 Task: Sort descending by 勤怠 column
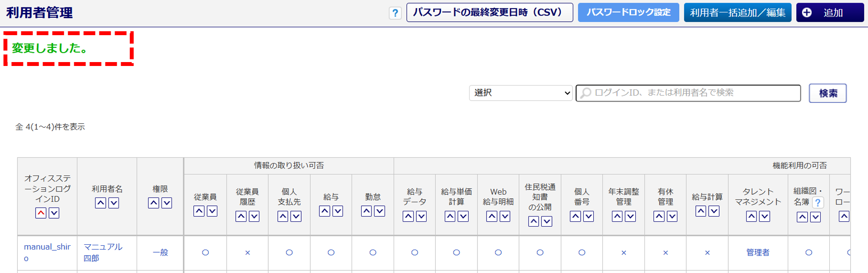click(x=380, y=211)
